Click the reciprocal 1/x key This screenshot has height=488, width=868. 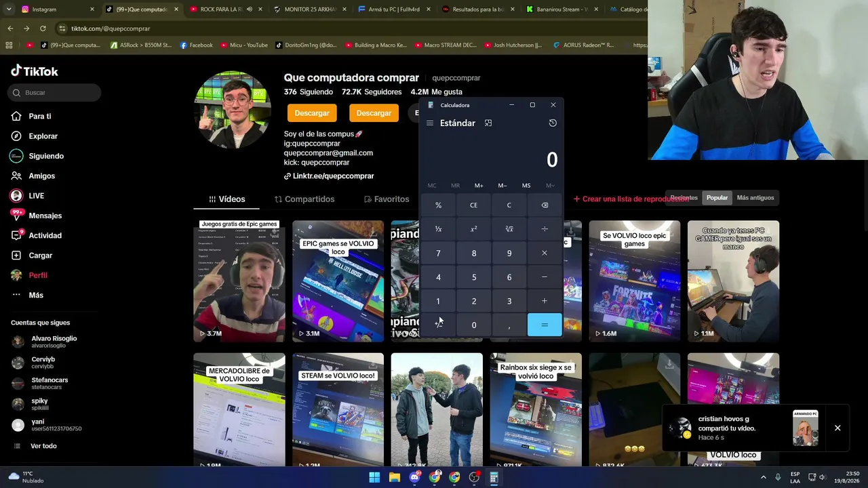pyautogui.click(x=438, y=229)
